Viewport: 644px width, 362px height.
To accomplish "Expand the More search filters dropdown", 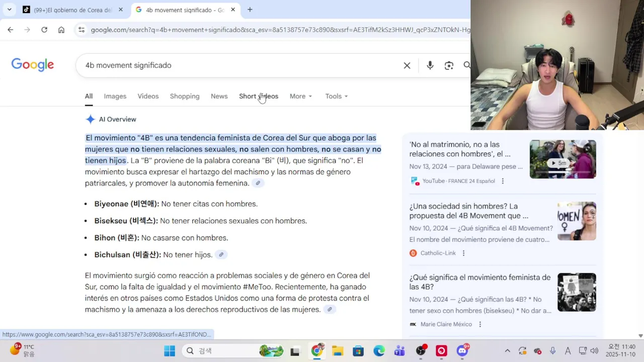I will pyautogui.click(x=301, y=96).
